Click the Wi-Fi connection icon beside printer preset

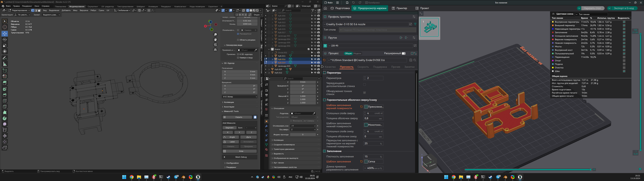tap(415, 24)
